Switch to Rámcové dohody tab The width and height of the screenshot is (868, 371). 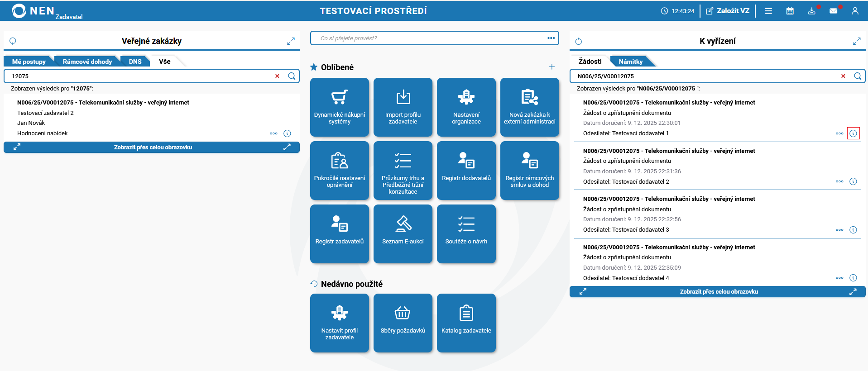pos(87,62)
